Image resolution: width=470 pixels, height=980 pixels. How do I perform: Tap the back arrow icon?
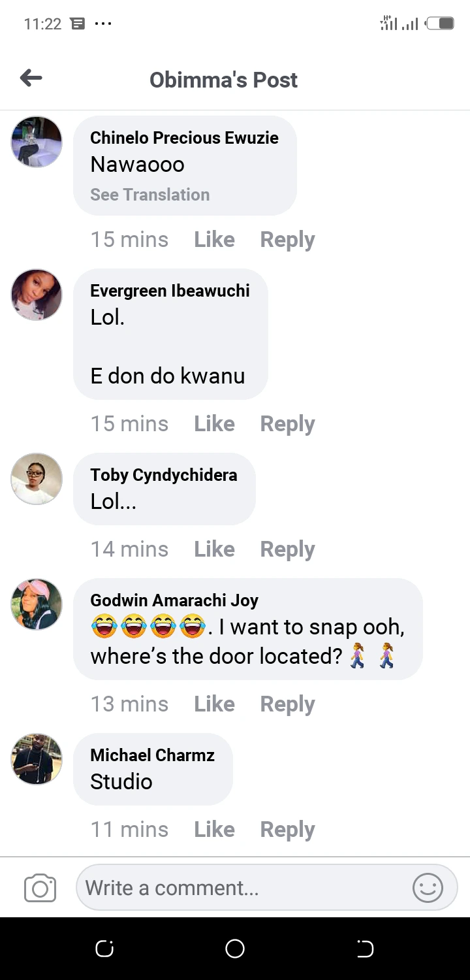click(x=31, y=79)
